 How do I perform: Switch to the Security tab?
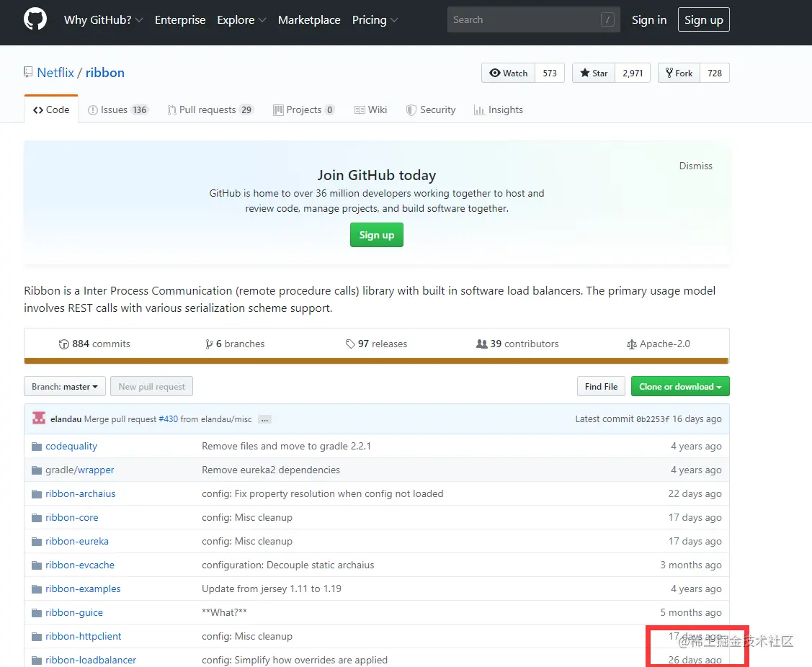[431, 109]
